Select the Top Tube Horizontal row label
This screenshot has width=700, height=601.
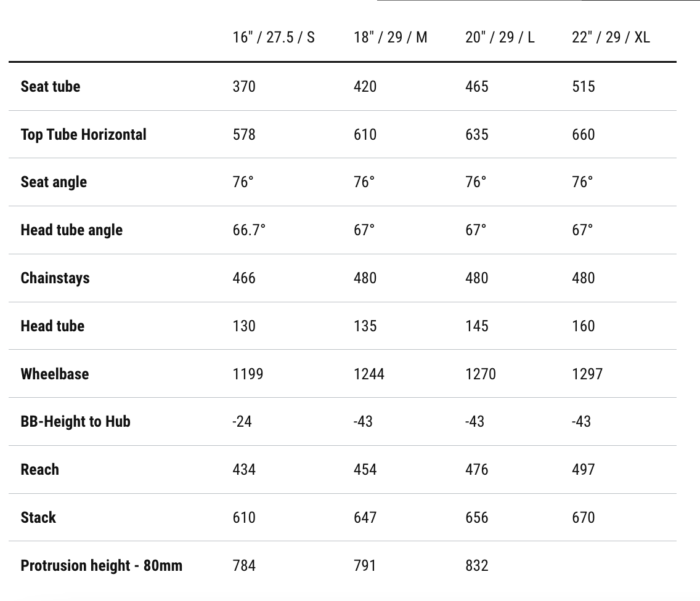pyautogui.click(x=84, y=134)
